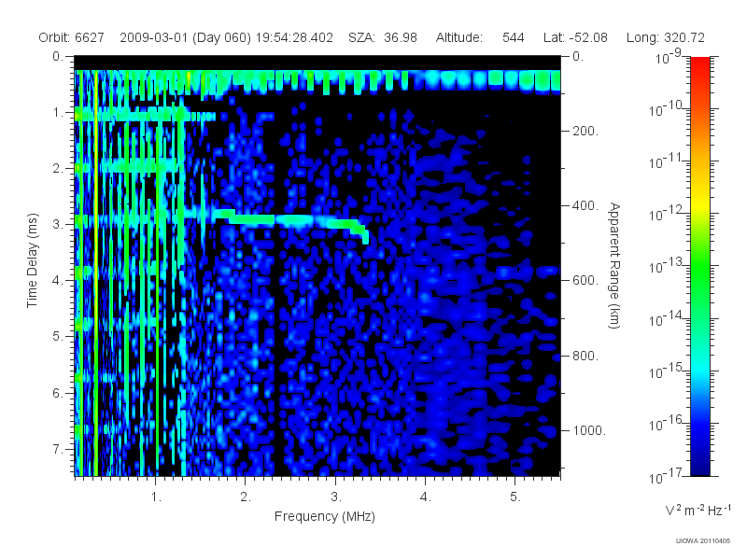This screenshot has width=747, height=560.
Task: Click the '400.' apparent range tick label
Action: point(585,205)
